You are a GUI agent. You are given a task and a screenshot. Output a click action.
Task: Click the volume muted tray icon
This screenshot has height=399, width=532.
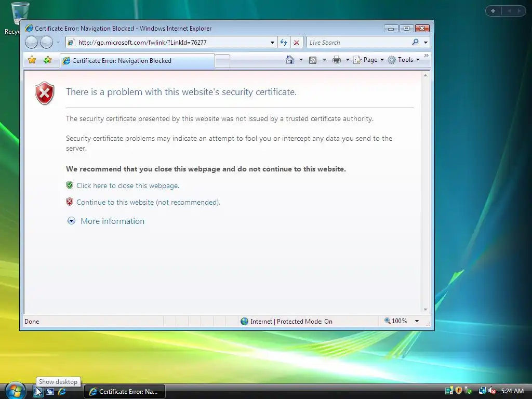click(x=492, y=391)
